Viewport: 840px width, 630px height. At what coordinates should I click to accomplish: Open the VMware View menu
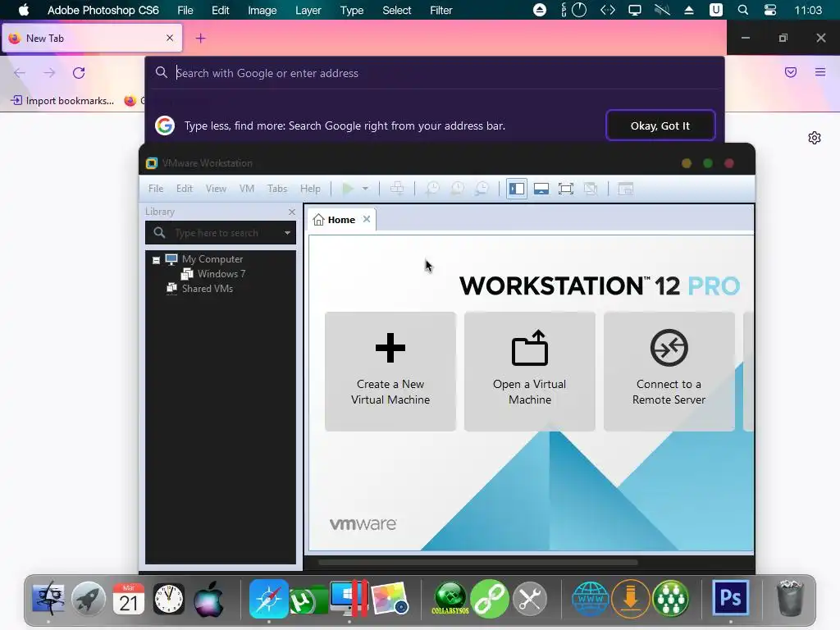pos(216,189)
